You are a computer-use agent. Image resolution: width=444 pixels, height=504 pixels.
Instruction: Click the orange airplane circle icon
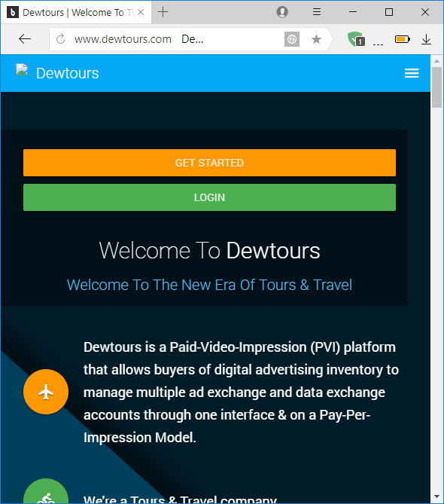point(46,392)
